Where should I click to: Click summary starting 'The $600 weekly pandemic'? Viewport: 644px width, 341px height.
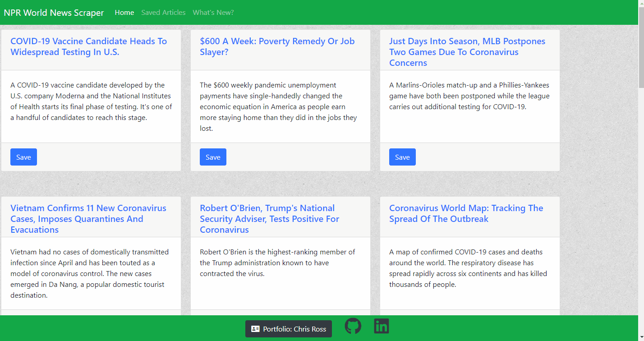[278, 107]
